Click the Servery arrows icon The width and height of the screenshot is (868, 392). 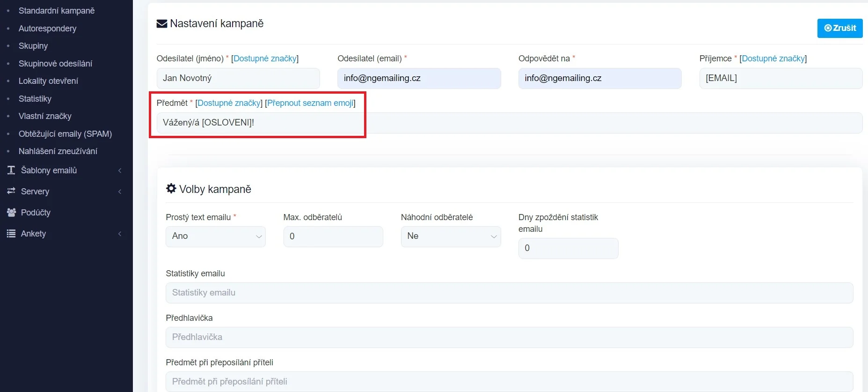(11, 191)
